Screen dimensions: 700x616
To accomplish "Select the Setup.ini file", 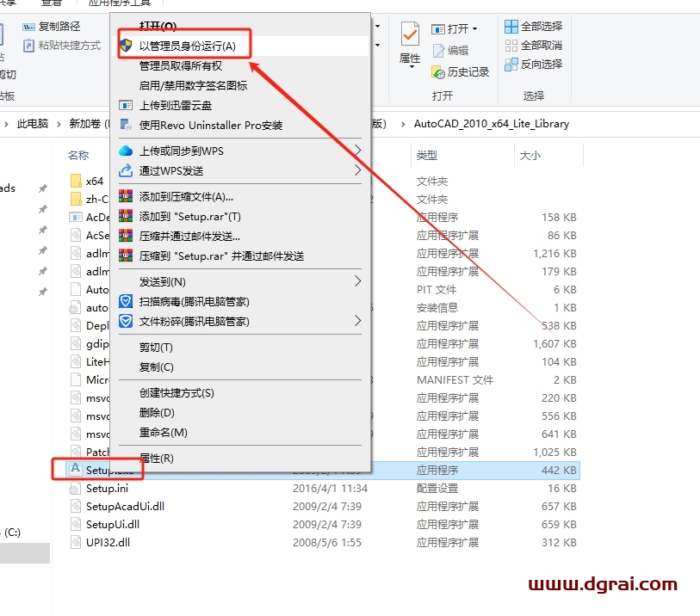I will coord(107,489).
